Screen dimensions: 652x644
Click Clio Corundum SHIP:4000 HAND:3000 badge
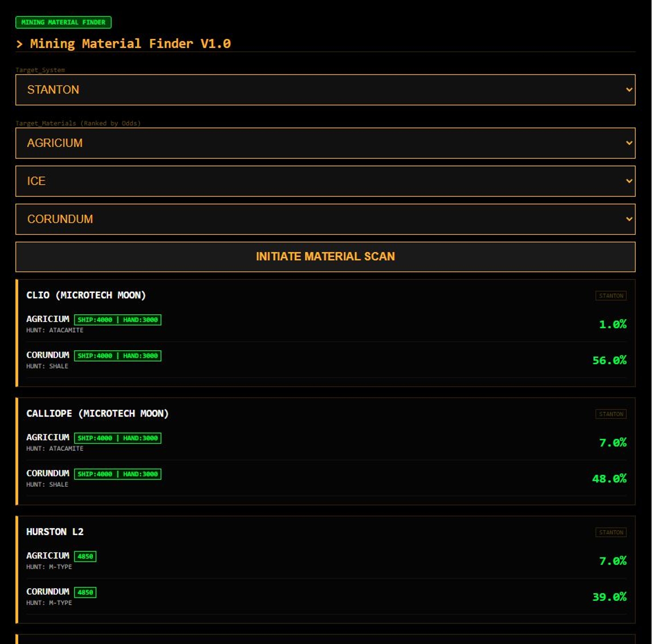(118, 356)
